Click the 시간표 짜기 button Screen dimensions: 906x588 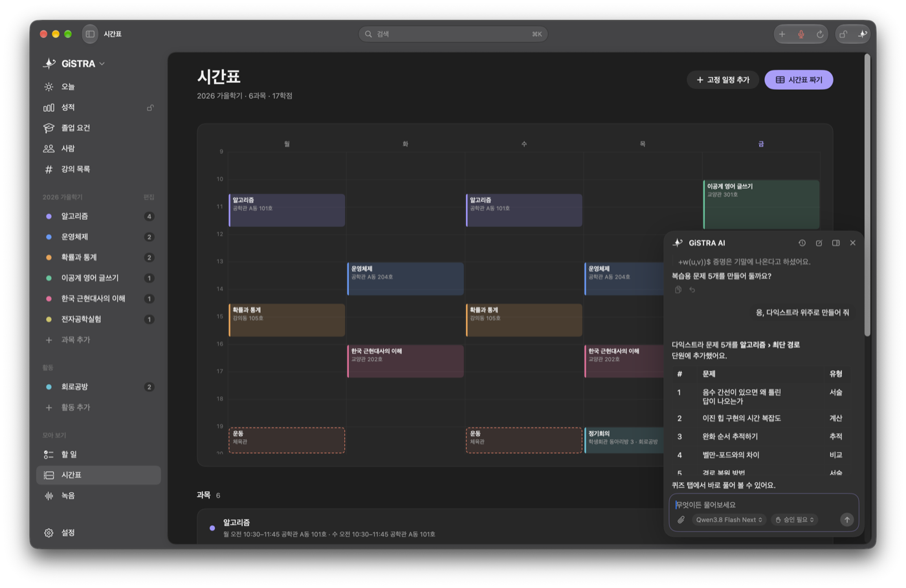pos(799,80)
